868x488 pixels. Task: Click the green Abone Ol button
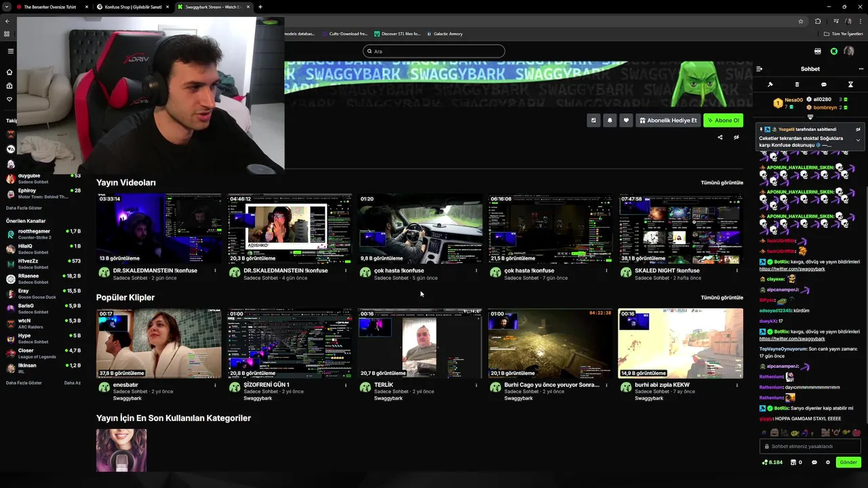[x=723, y=120]
